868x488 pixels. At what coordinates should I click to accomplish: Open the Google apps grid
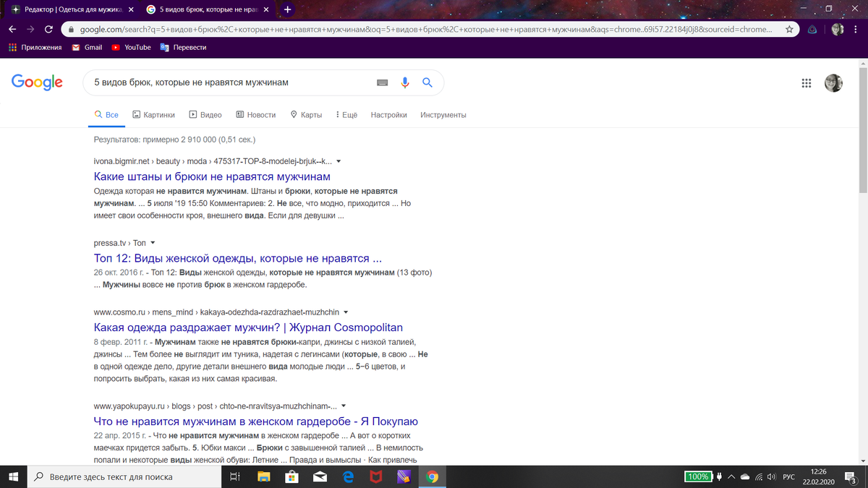(x=807, y=83)
